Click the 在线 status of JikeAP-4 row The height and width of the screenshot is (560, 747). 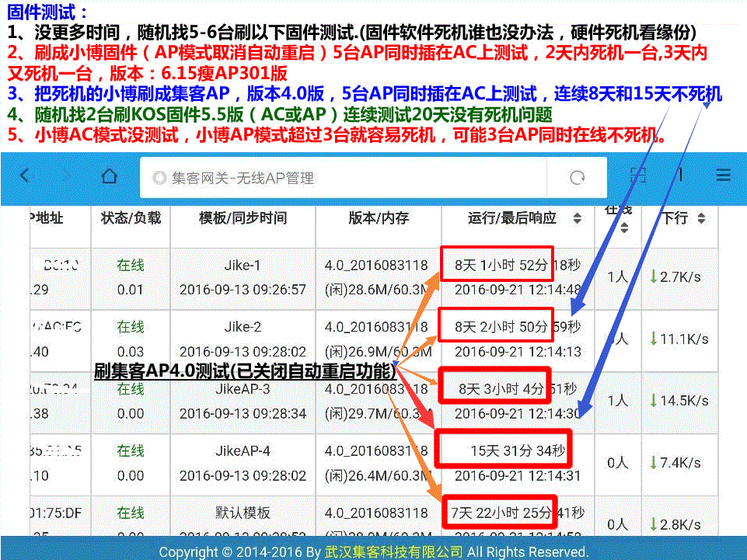pyautogui.click(x=131, y=451)
